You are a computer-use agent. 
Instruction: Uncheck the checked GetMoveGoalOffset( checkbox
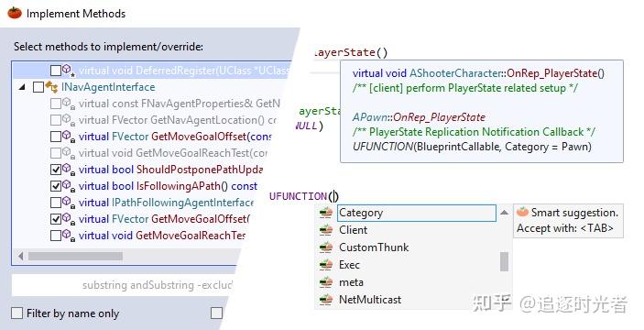[56, 219]
